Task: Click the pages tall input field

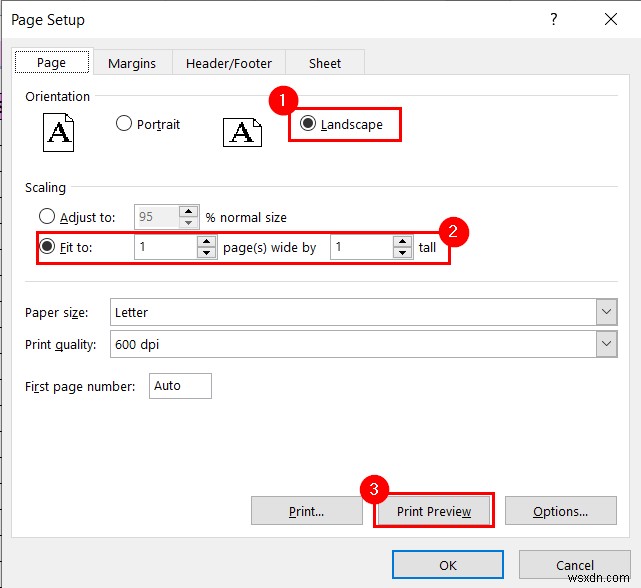Action: (362, 247)
